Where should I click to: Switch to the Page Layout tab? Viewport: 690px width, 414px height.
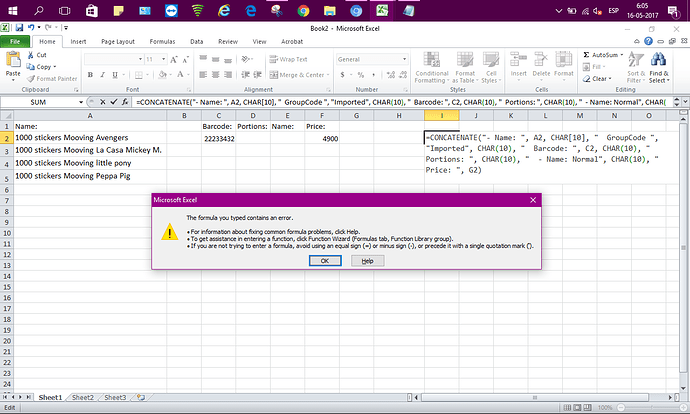point(118,41)
